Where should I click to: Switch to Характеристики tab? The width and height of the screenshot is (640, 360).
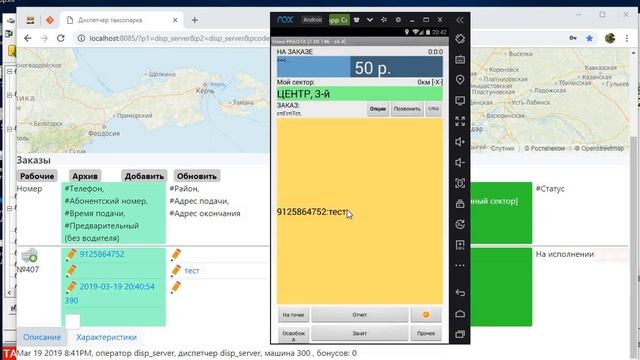point(107,337)
